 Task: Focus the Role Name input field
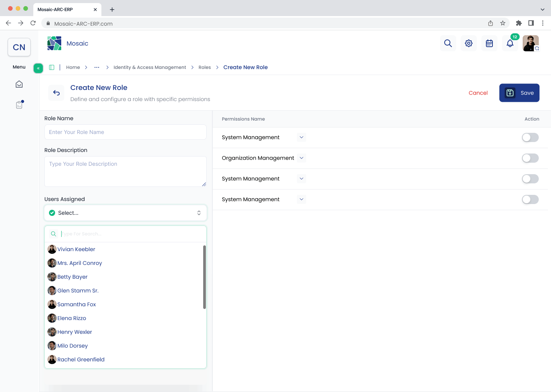point(126,132)
